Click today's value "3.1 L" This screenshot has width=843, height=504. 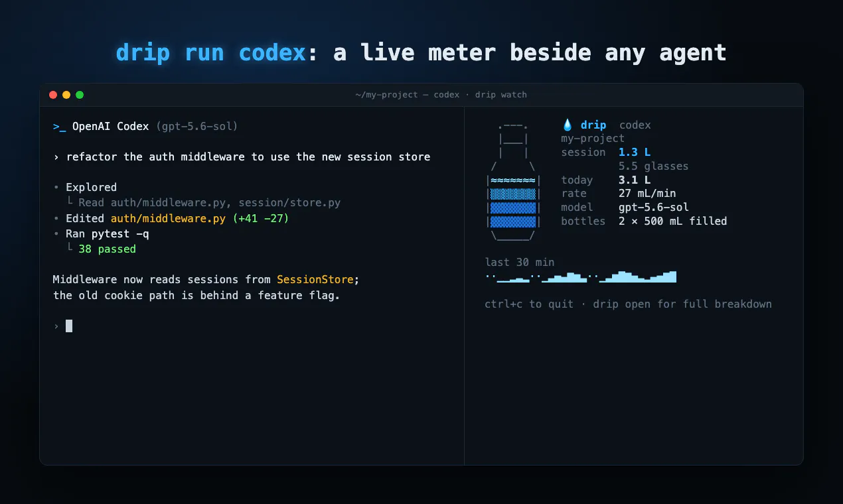pos(635,180)
